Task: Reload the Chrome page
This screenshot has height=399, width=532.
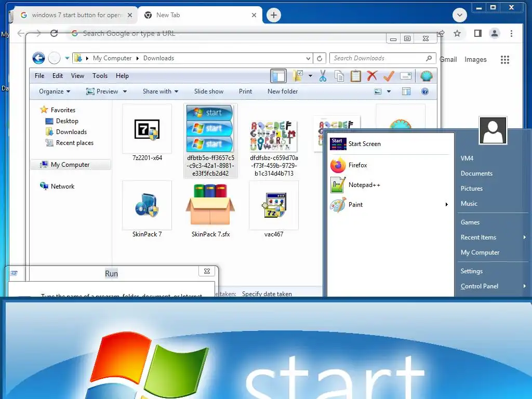Action: point(54,33)
